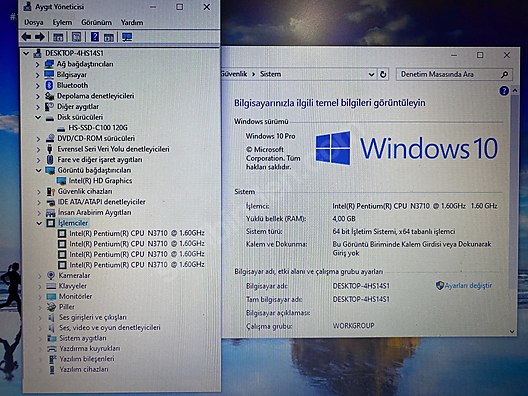Collapse the Disk sürücüleri category
528x396 pixels.
38,117
